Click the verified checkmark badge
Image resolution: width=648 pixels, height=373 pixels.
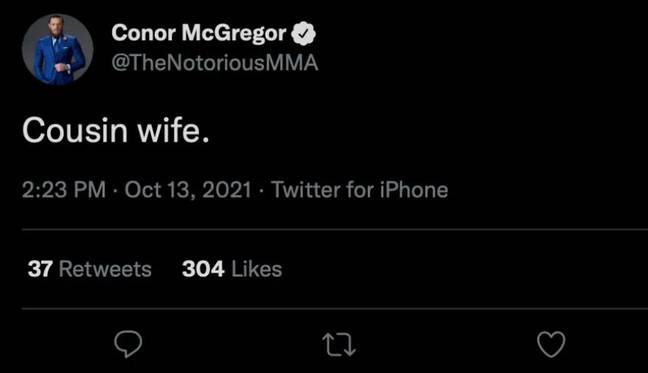click(303, 33)
